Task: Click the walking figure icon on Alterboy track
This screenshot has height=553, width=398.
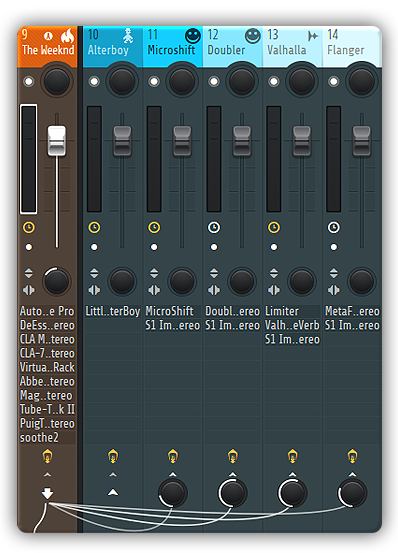Action: (x=128, y=36)
